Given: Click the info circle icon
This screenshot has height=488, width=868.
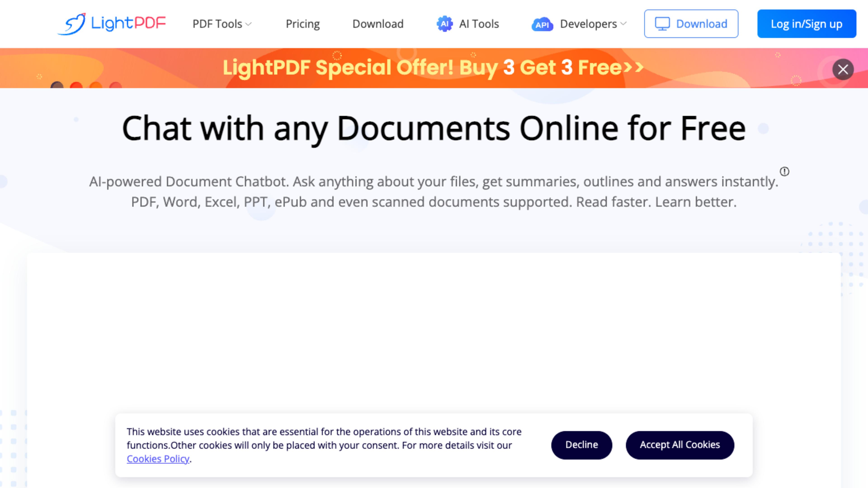Looking at the screenshot, I should coord(785,172).
